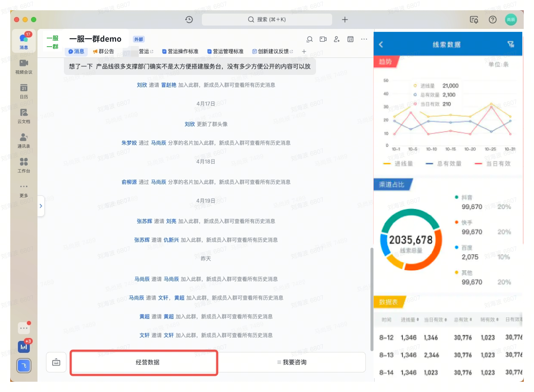The image size is (534, 392).
Task: Click the video call icon in chat header
Action: tap(323, 39)
